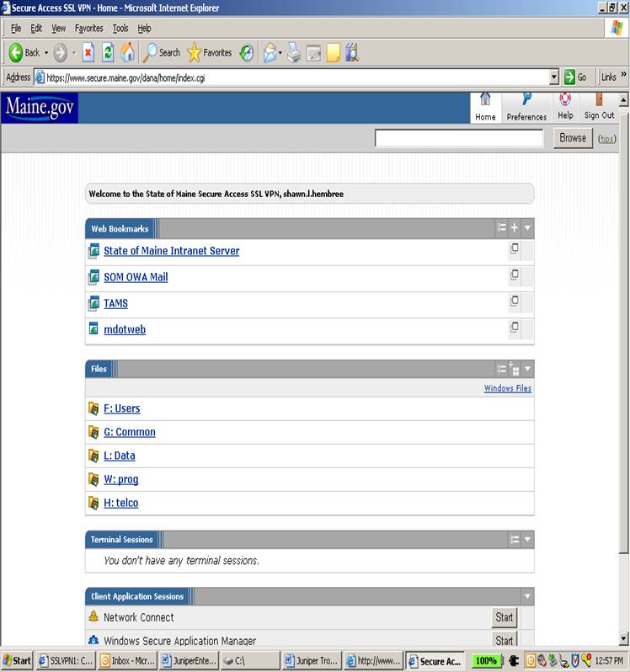Click the Print toolbar icon
The width and height of the screenshot is (630, 672).
pyautogui.click(x=294, y=53)
